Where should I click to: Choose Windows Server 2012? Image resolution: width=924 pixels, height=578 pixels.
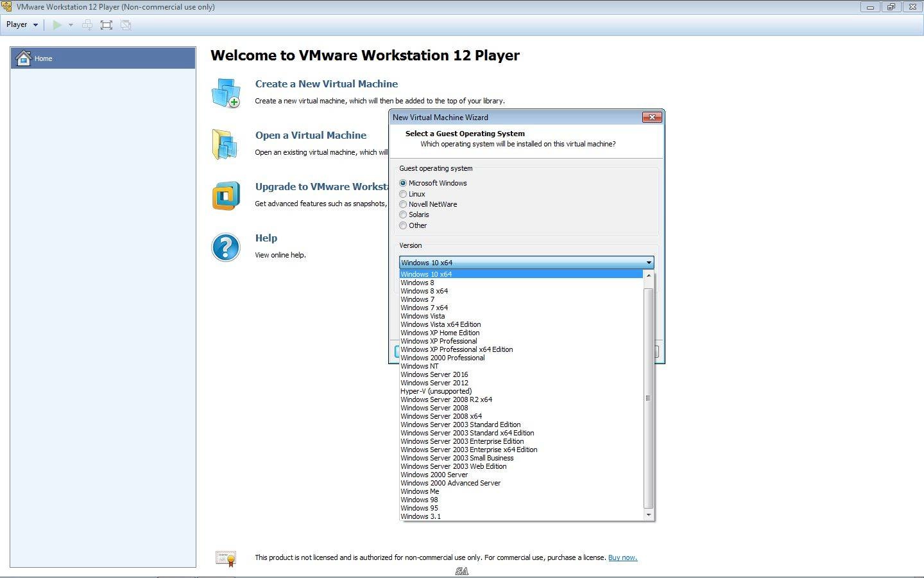point(521,383)
